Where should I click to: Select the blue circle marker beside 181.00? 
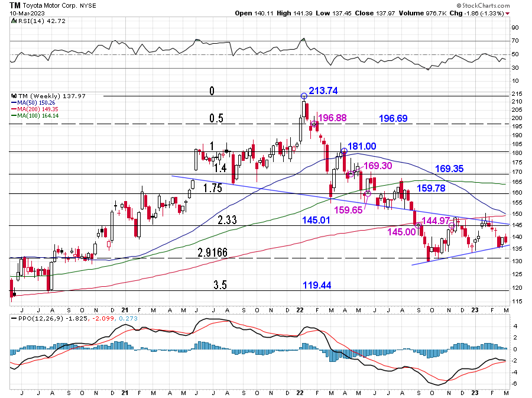click(344, 151)
